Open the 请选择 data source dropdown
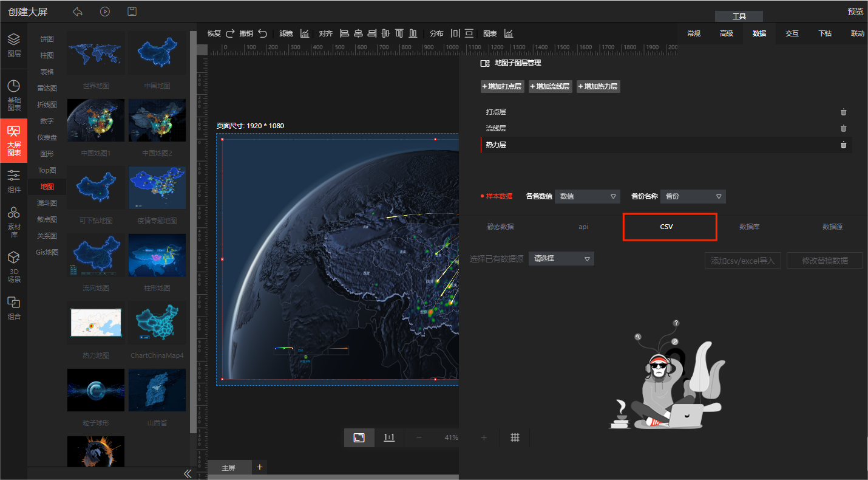The width and height of the screenshot is (868, 480). (561, 259)
